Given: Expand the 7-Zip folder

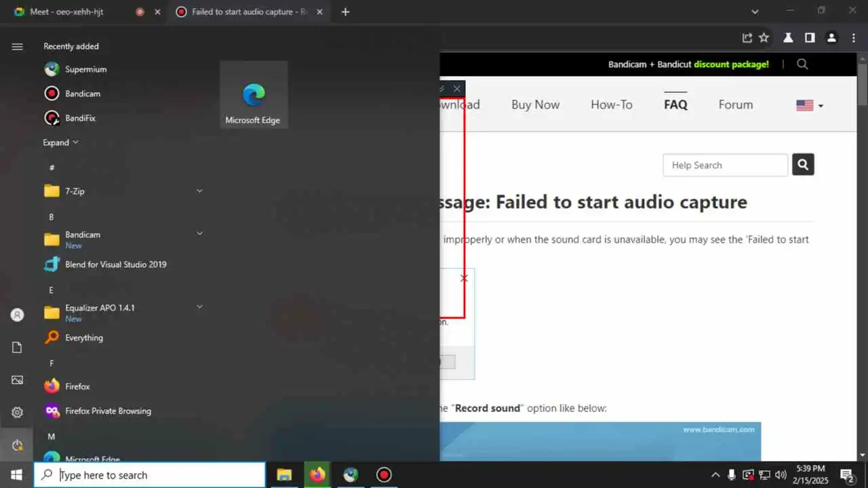Looking at the screenshot, I should coord(199,191).
